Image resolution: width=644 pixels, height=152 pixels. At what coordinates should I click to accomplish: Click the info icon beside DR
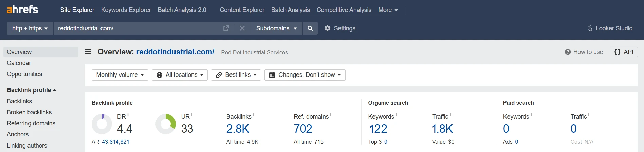tap(128, 115)
